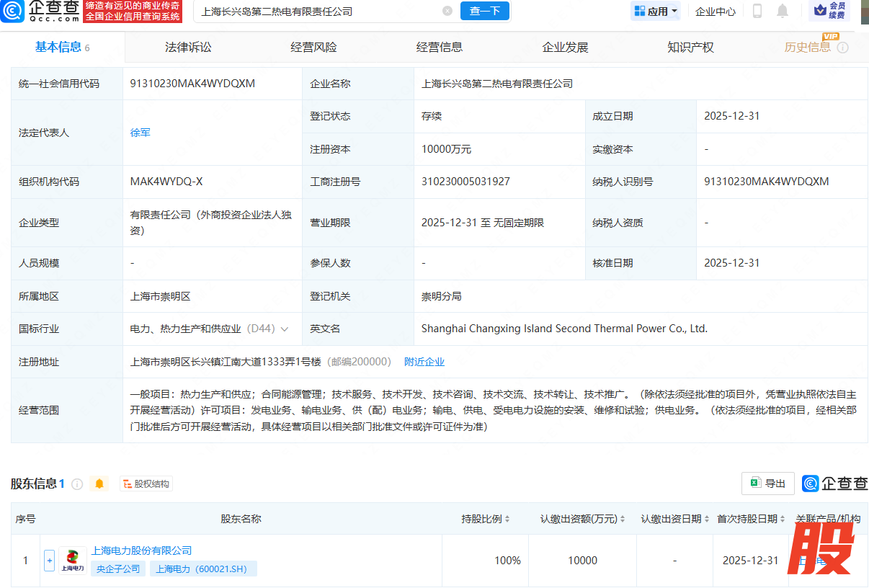This screenshot has width=869, height=588.
Task: Click the Qcc.com logo icon
Action: [x=13, y=11]
